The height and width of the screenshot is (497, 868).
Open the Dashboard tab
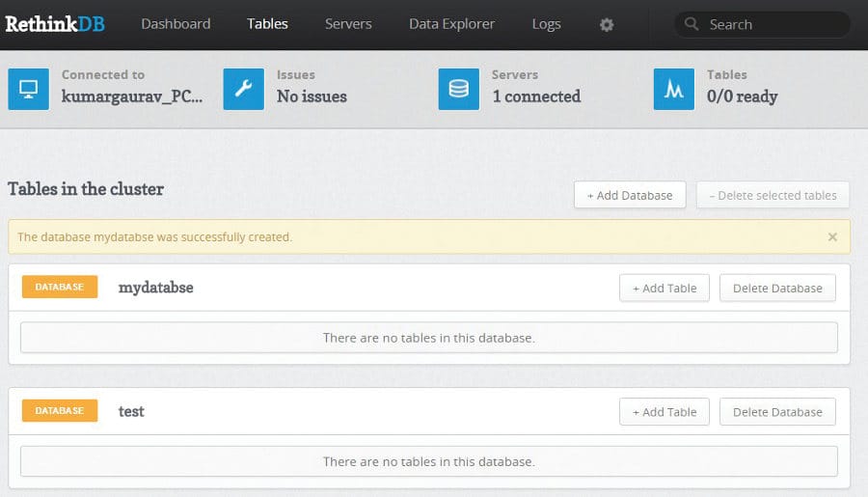coord(176,24)
